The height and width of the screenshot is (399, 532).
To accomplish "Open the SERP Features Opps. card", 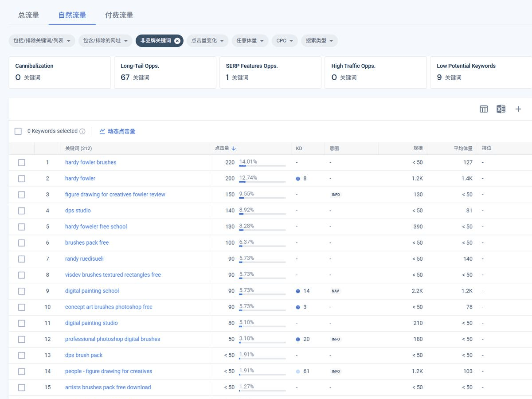I will point(270,72).
